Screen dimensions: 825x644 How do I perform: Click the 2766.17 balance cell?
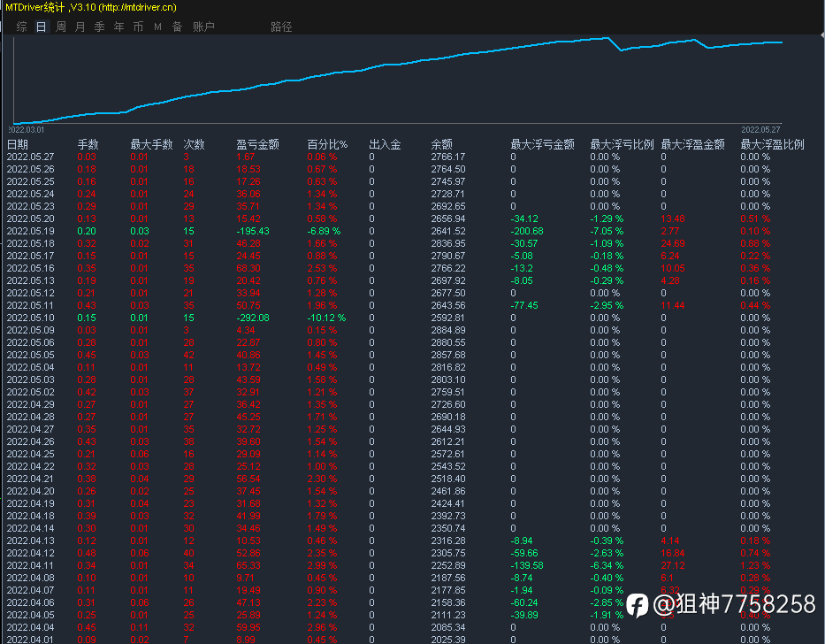(447, 157)
